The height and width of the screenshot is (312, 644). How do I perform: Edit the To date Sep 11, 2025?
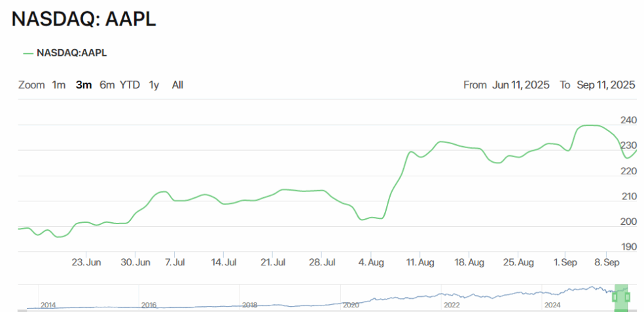[x=606, y=85]
